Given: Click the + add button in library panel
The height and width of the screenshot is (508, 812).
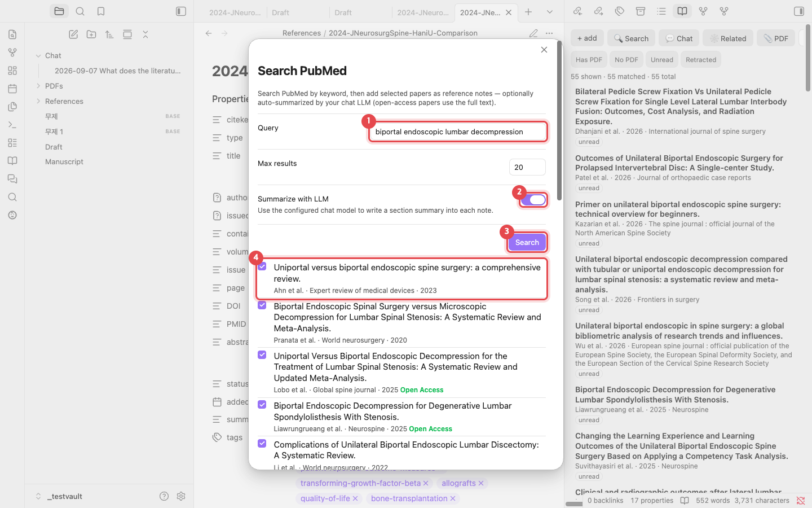Looking at the screenshot, I should [x=587, y=38].
